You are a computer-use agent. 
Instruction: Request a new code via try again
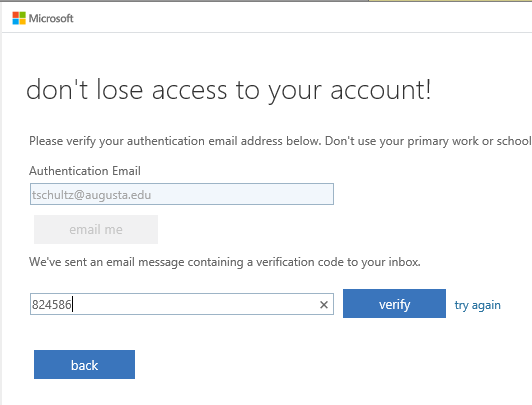[x=477, y=305]
